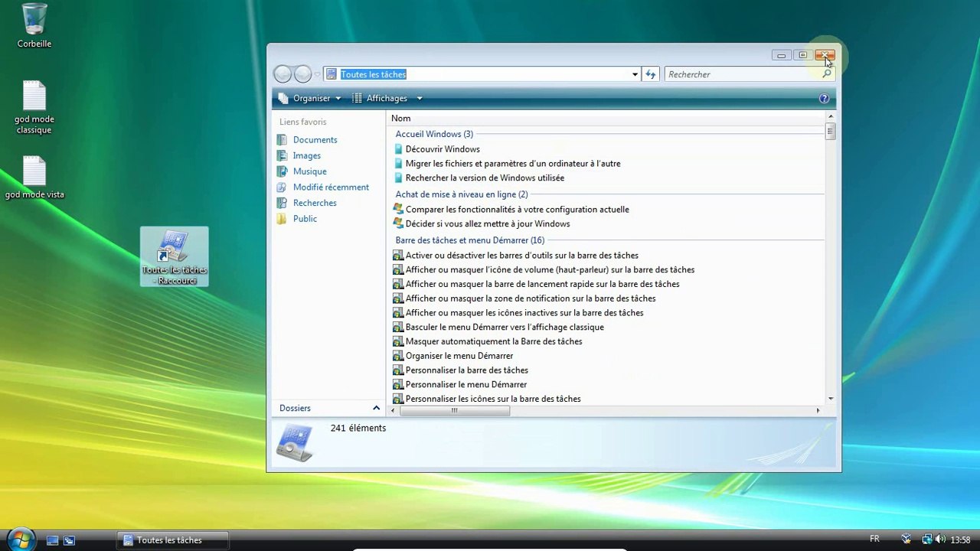Select Comparer les fonctionnalités à votre configuration
The image size is (980, 551).
pos(518,210)
